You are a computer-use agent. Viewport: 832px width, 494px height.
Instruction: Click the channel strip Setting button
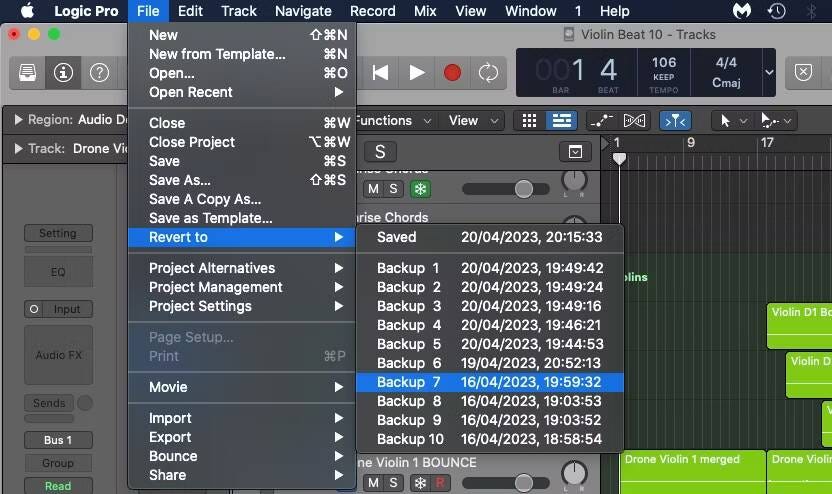[58, 233]
